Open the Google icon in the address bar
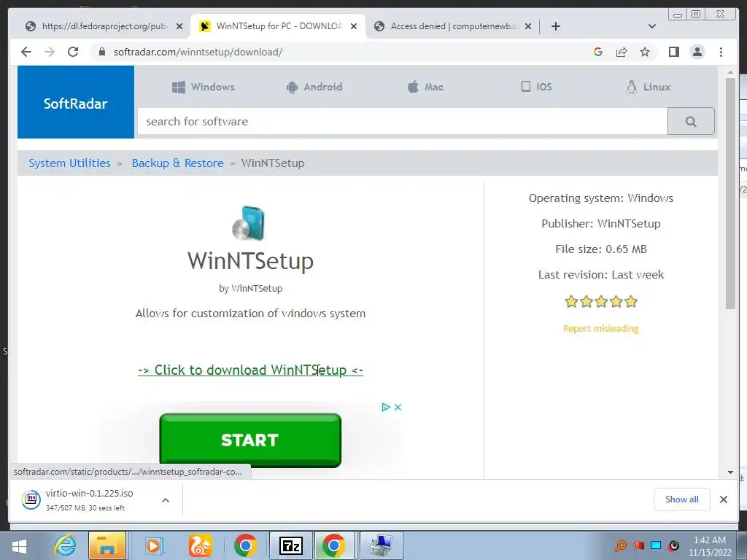Screen dimensions: 747x560 598,52
